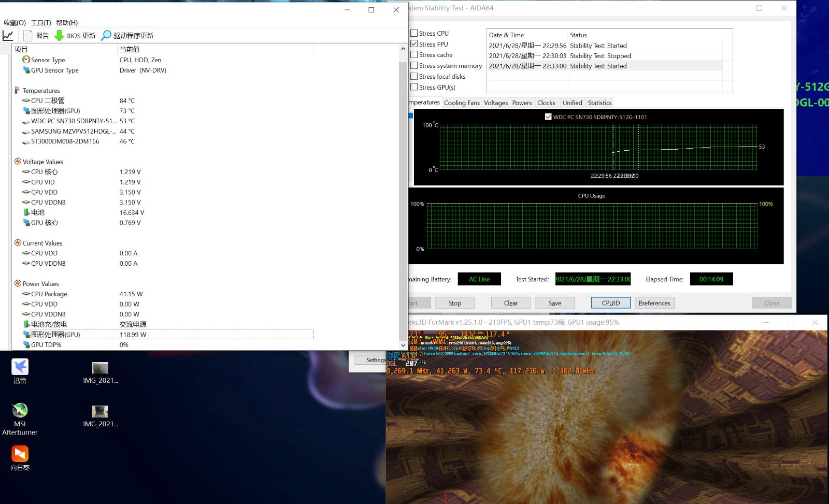
Task: Switch to the Unified tab
Action: click(572, 103)
